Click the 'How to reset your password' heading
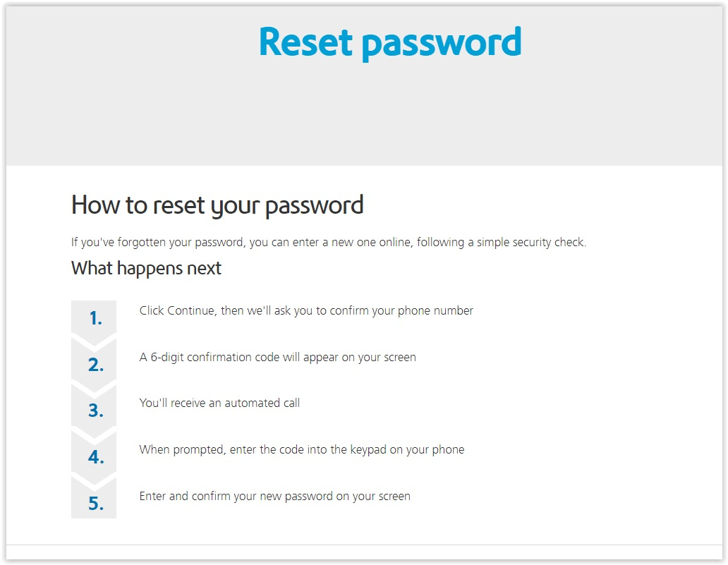Screen dimensions: 728x565 (x=217, y=205)
